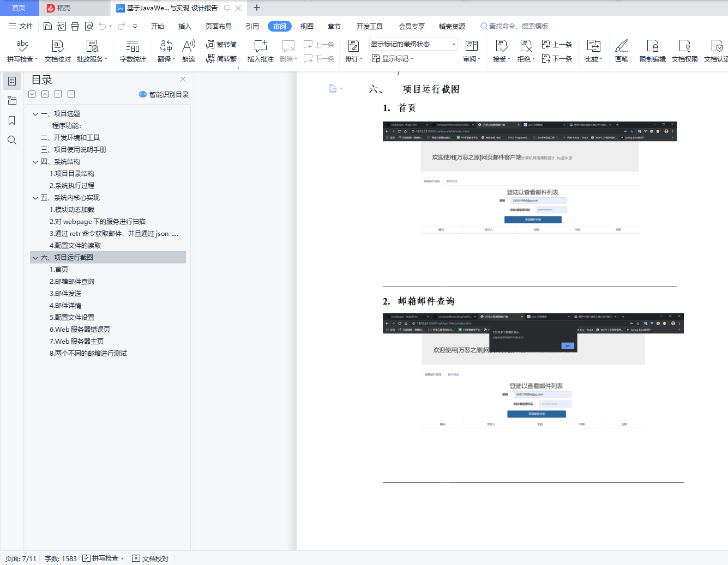Viewport: 728px width, 565px height.
Task: Click the plus box icon in 目录 panel
Action: (x=58, y=94)
